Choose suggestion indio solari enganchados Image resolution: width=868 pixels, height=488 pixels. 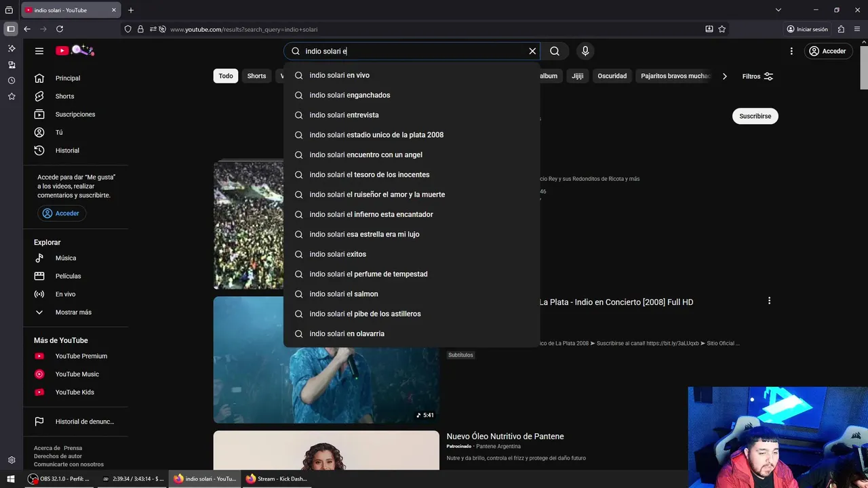(x=412, y=95)
